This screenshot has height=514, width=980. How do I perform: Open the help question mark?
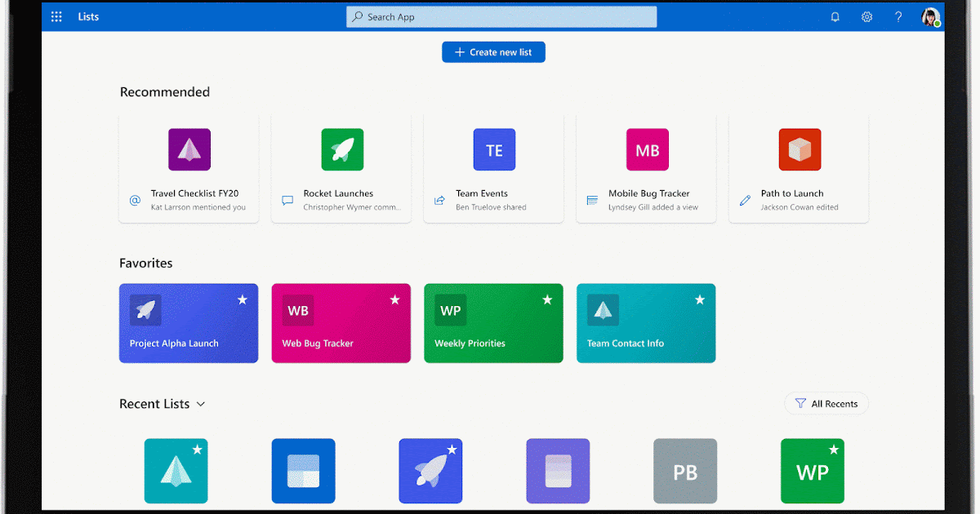898,16
